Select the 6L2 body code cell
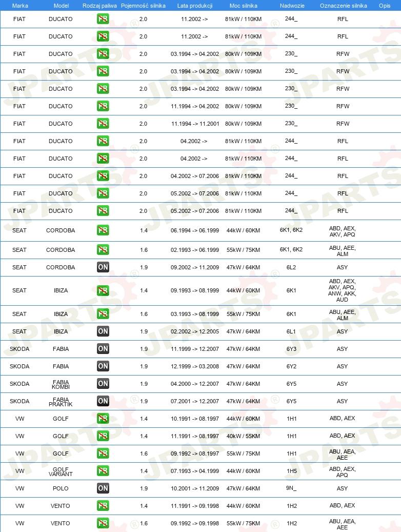Screen dimensions: 401x532 (291, 267)
